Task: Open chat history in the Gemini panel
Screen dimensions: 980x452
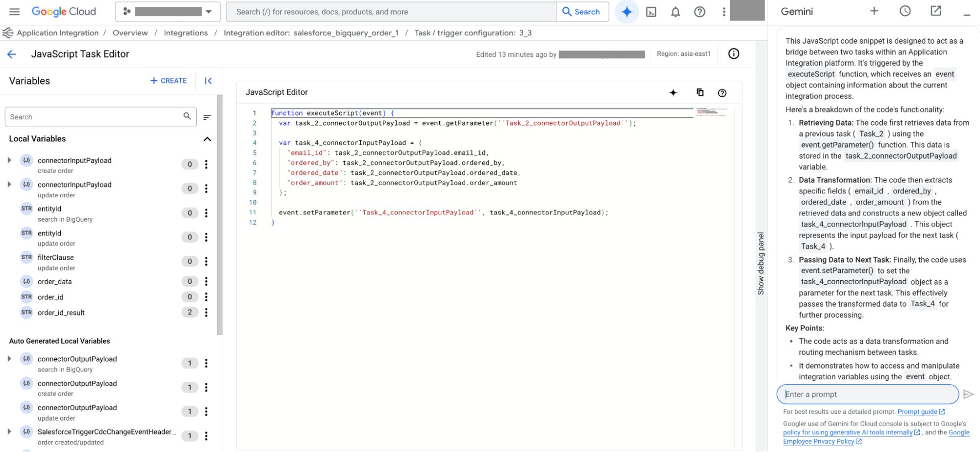Action: (905, 11)
